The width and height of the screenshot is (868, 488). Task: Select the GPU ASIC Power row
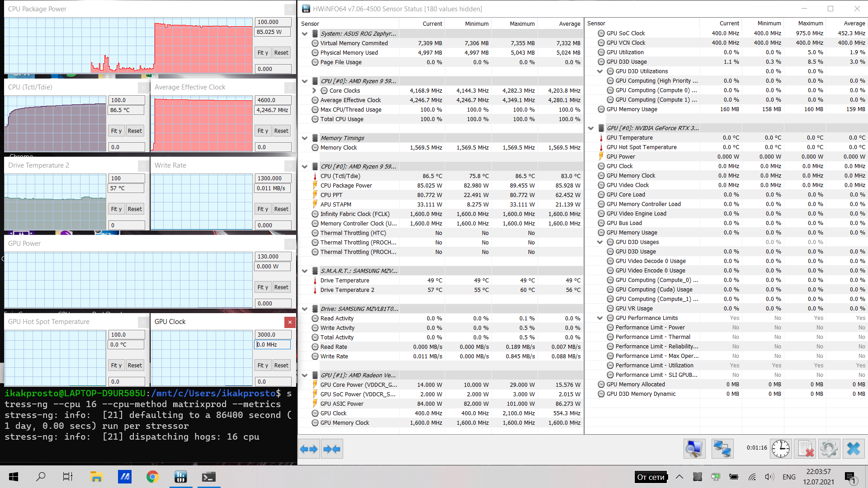[x=441, y=404]
